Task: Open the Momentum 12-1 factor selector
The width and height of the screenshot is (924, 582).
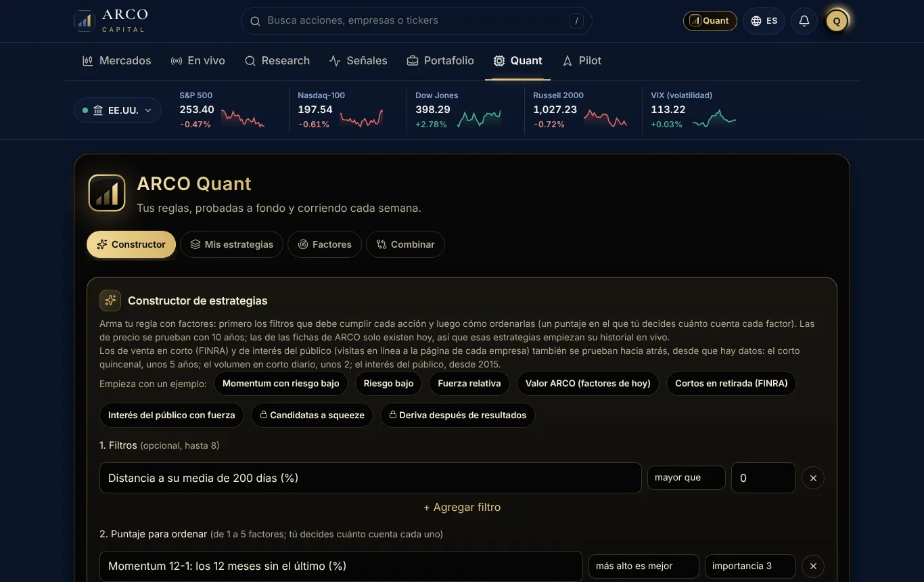Action: coord(341,566)
